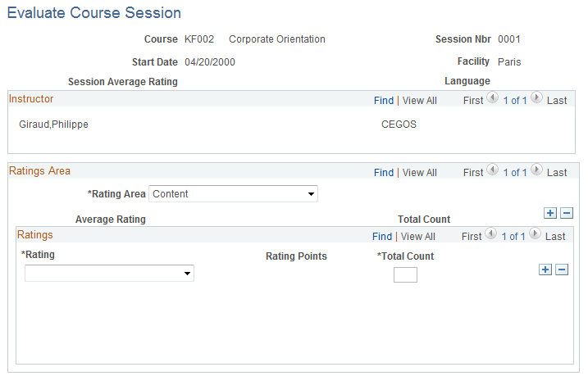The image size is (588, 376).
Task: Expand the empty Rating dropdown
Action: 109,274
